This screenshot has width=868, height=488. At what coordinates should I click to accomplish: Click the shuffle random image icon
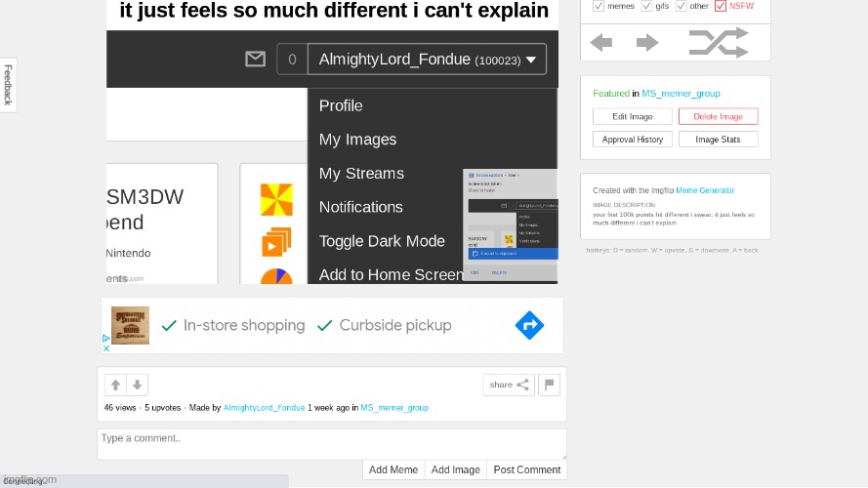tap(718, 42)
